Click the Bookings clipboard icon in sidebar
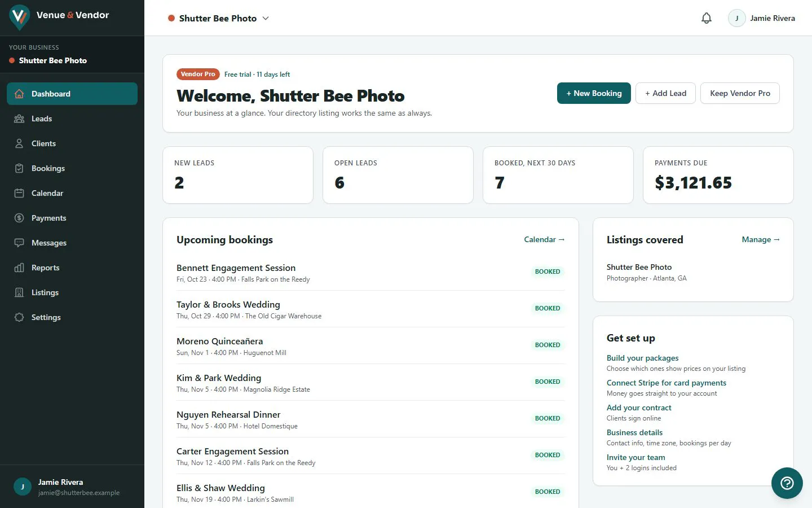Viewport: 812px width, 508px height. 19,168
